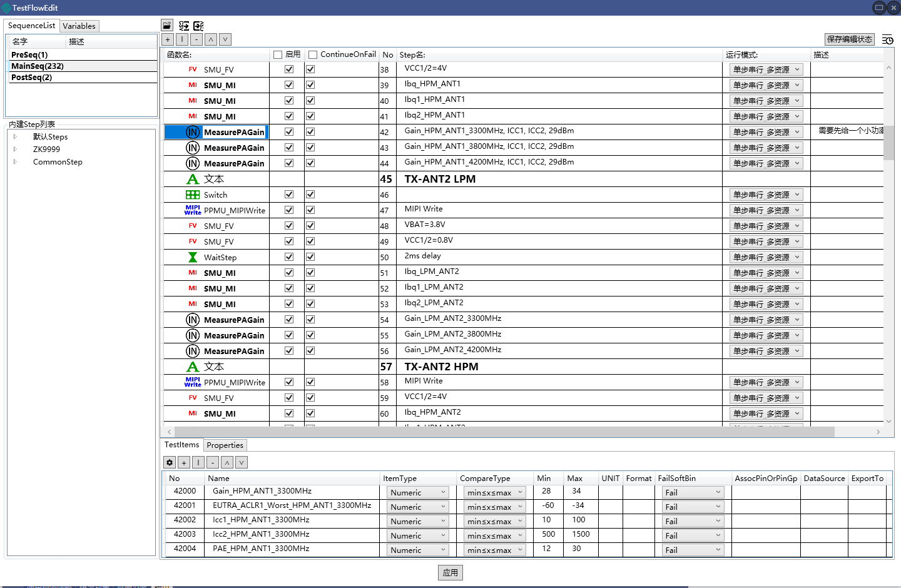Click the green A text icon of step 45
Viewport: 901px width, 588px height.
193,179
